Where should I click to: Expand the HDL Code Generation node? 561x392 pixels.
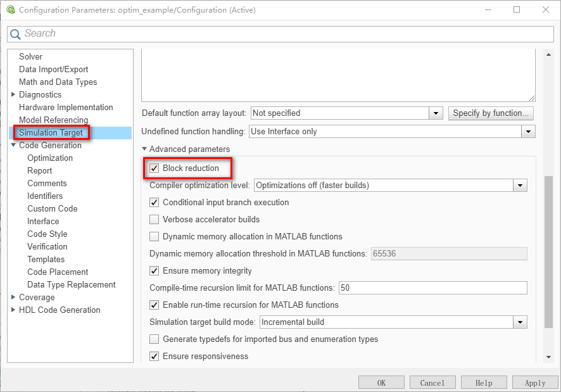click(13, 310)
